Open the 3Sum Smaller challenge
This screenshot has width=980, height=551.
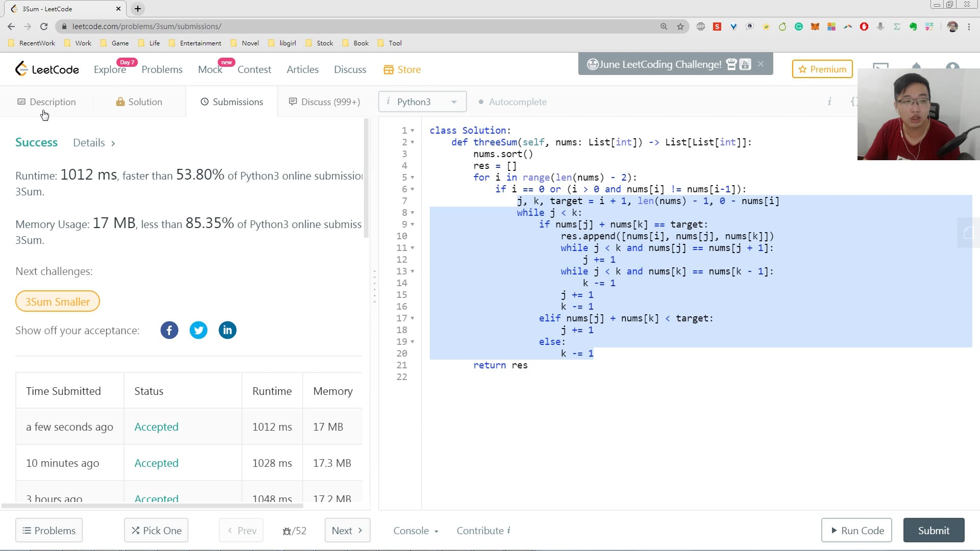58,302
